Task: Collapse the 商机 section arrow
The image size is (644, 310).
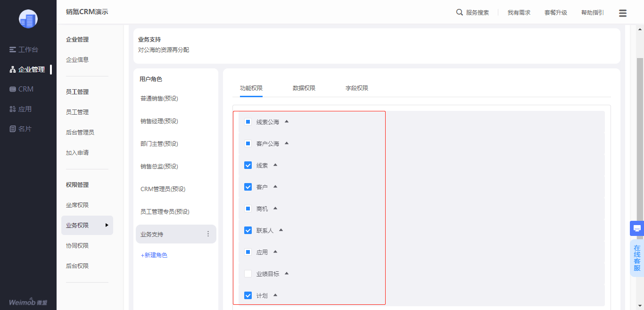Action: [x=275, y=208]
